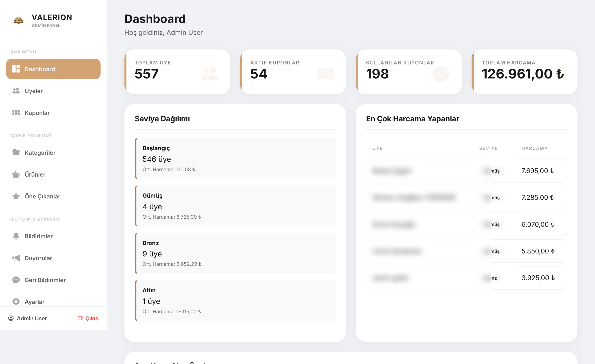Click the Geri Bildirimler chat bubble icon
Viewport: 595px width, 364px height.
point(16,280)
